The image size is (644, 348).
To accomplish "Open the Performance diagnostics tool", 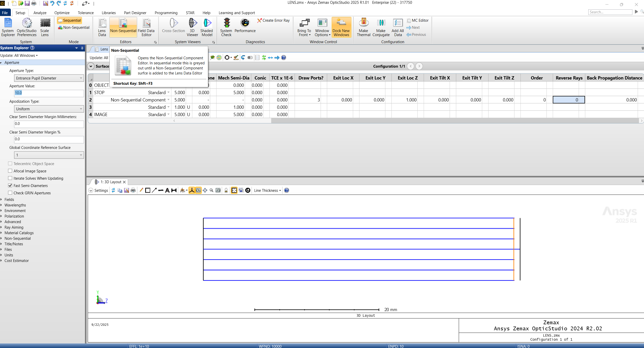I will coord(245,25).
